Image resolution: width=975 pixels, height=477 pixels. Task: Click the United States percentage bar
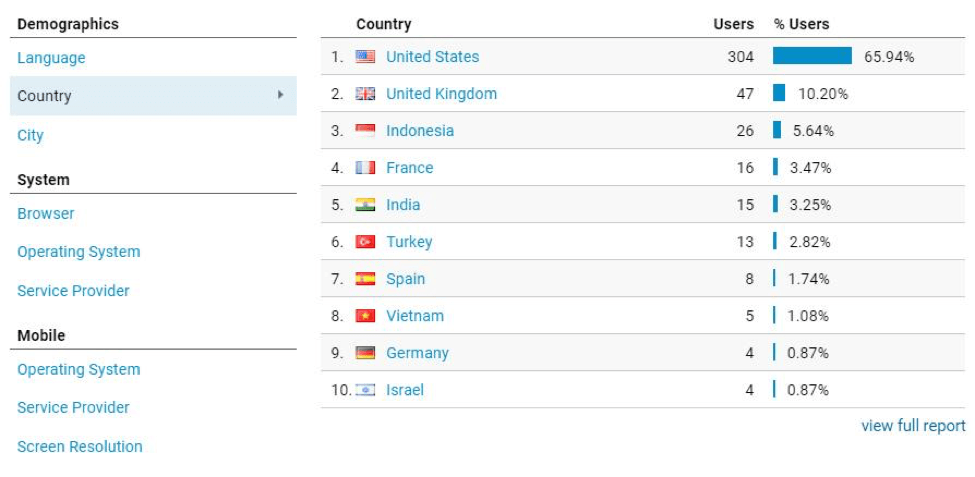812,56
